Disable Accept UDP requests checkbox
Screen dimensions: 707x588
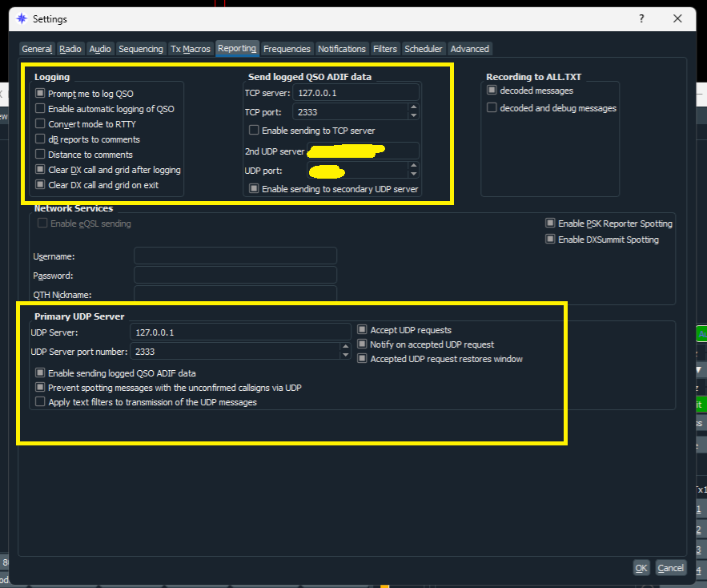point(362,330)
